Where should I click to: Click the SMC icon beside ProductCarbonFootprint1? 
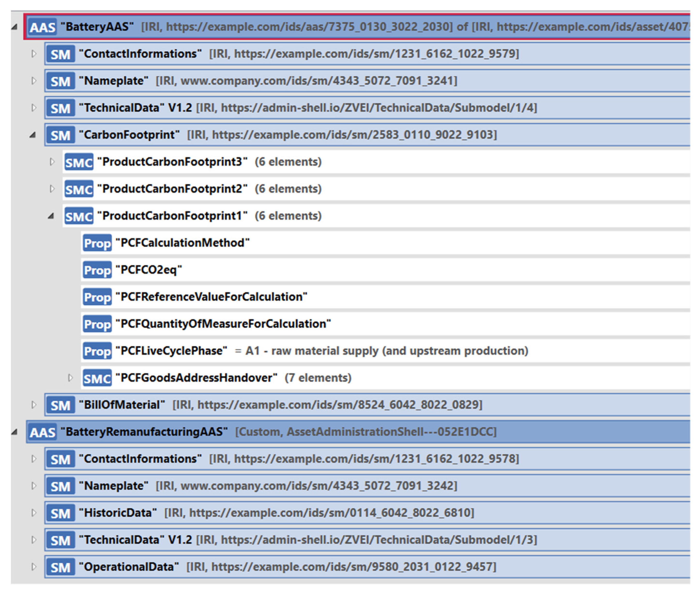pos(79,216)
